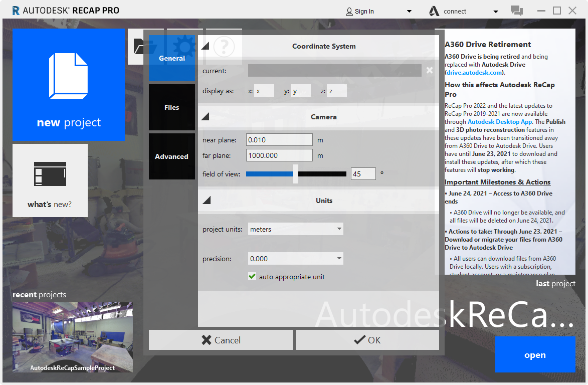Click the Cancel button
The height and width of the screenshot is (385, 588).
pos(221,340)
